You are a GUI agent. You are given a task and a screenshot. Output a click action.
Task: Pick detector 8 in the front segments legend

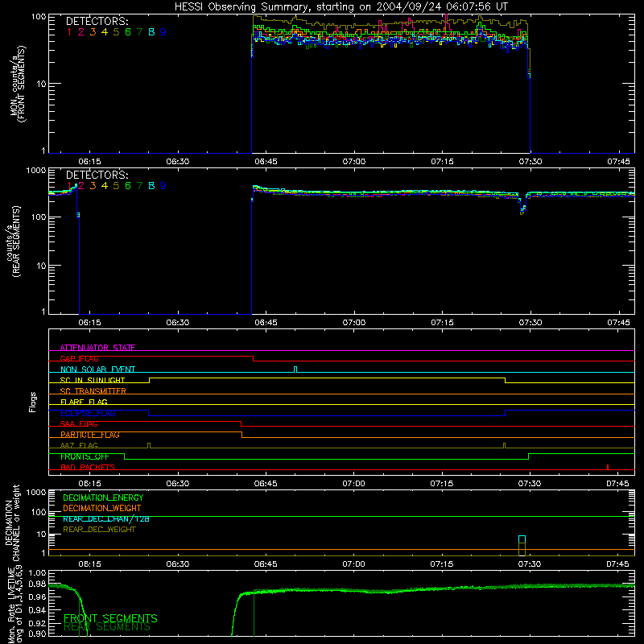click(151, 32)
